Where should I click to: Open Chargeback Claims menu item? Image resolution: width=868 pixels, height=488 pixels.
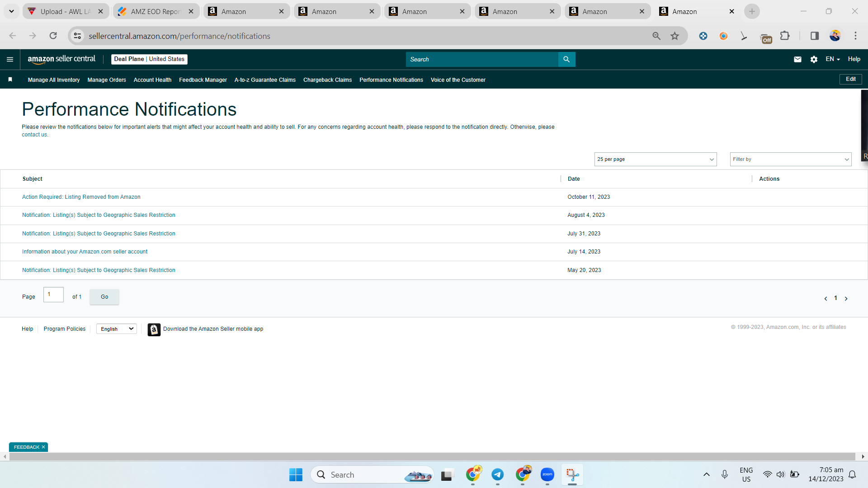coord(327,80)
